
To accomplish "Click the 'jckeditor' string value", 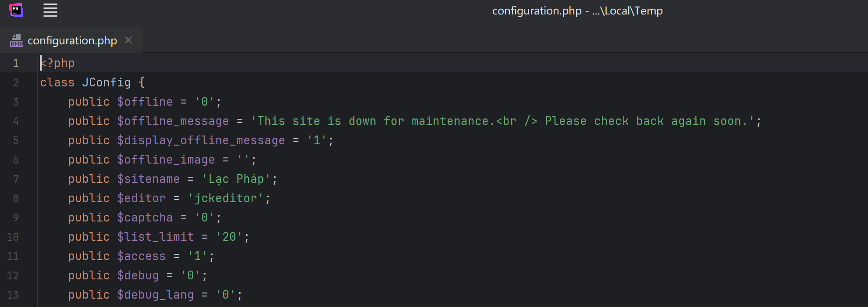I will pyautogui.click(x=225, y=198).
